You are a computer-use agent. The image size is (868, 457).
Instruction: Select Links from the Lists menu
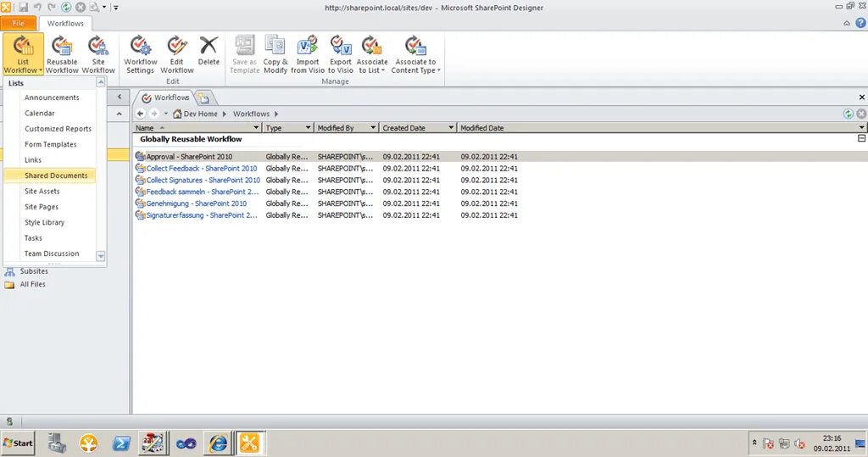(33, 159)
